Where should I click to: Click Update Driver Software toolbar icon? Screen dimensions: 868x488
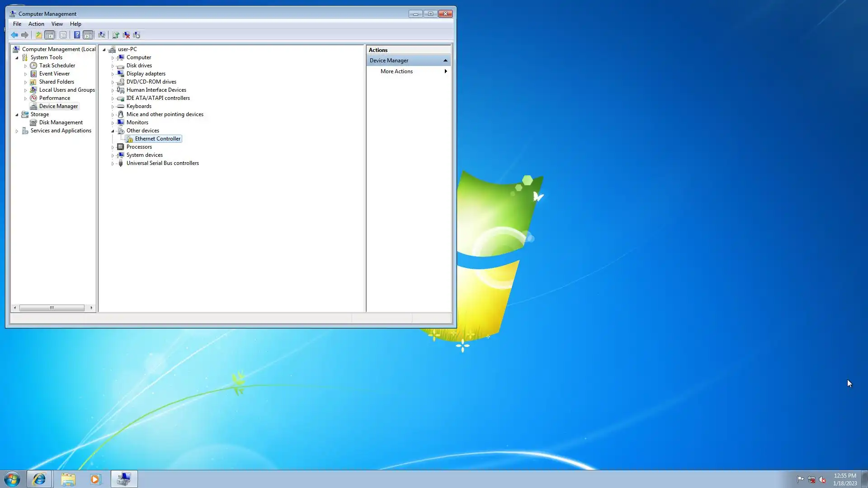[115, 35]
